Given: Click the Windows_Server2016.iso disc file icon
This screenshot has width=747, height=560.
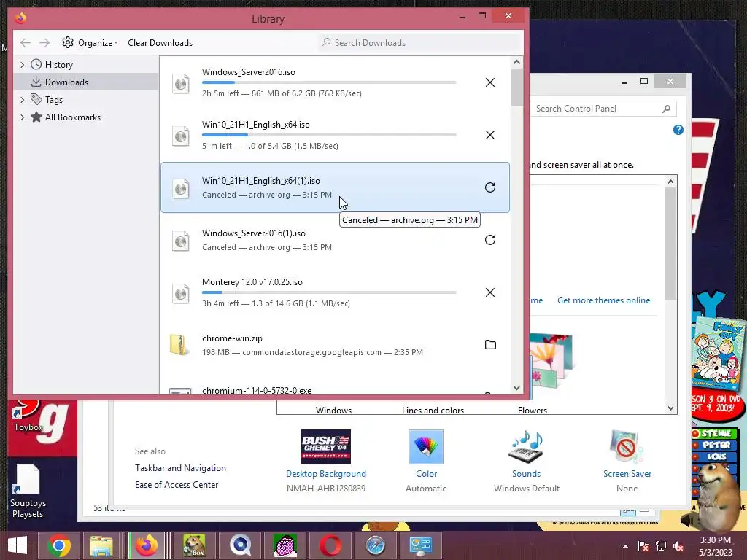Looking at the screenshot, I should click(181, 83).
